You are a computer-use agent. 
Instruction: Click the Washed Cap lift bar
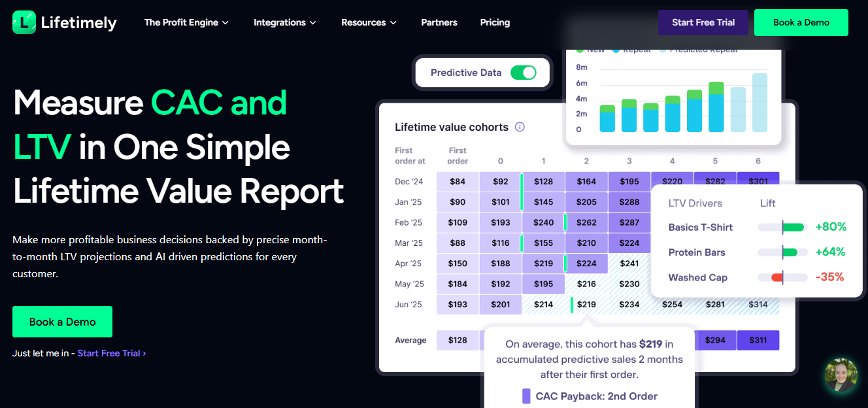tap(783, 277)
